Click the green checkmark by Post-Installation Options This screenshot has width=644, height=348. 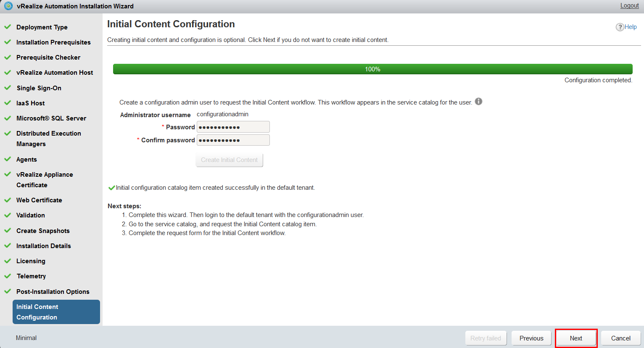click(x=8, y=291)
